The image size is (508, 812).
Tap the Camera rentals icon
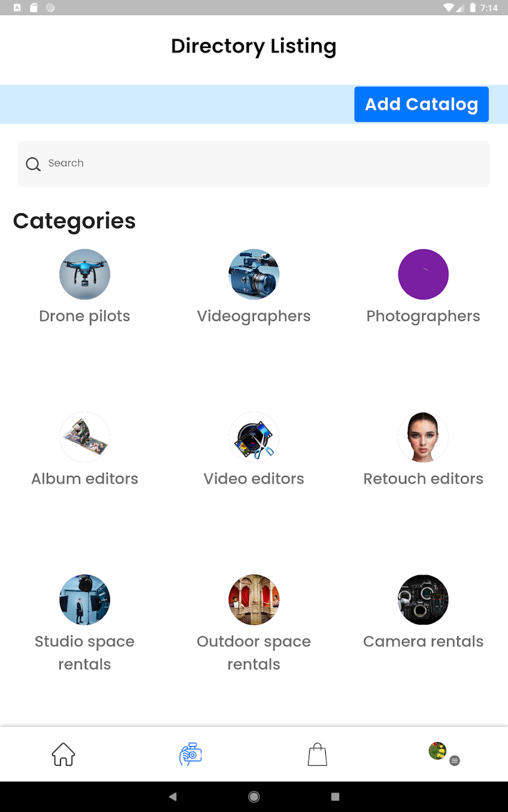click(423, 599)
